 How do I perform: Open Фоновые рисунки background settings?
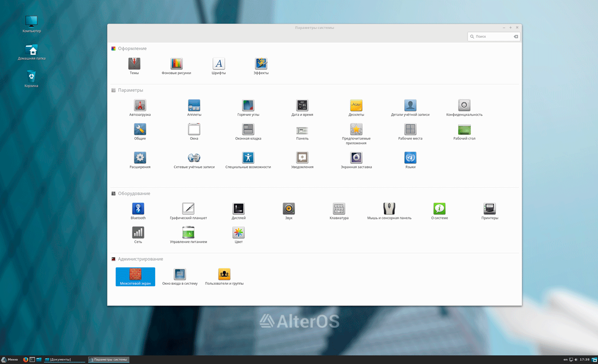(x=176, y=66)
